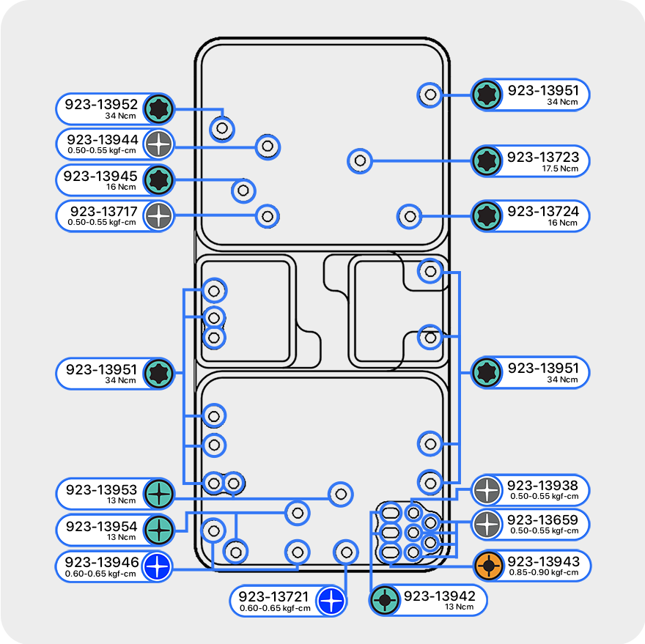Click the 923-13946 part number label
The width and height of the screenshot is (645, 644).
tap(101, 562)
